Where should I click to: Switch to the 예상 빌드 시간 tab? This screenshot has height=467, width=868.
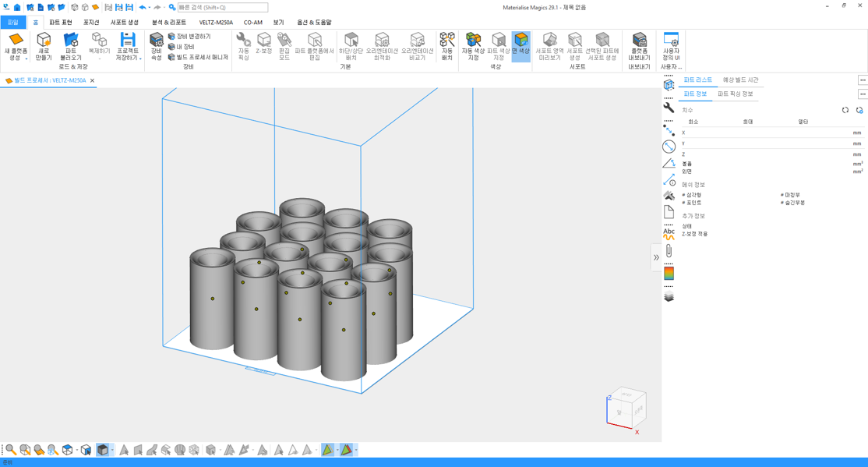click(x=741, y=80)
